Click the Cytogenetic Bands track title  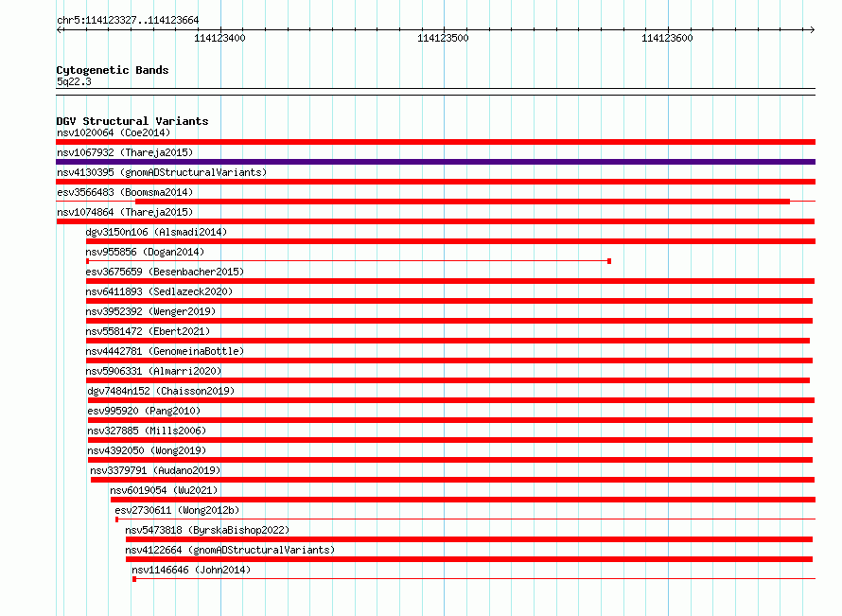[x=113, y=70]
